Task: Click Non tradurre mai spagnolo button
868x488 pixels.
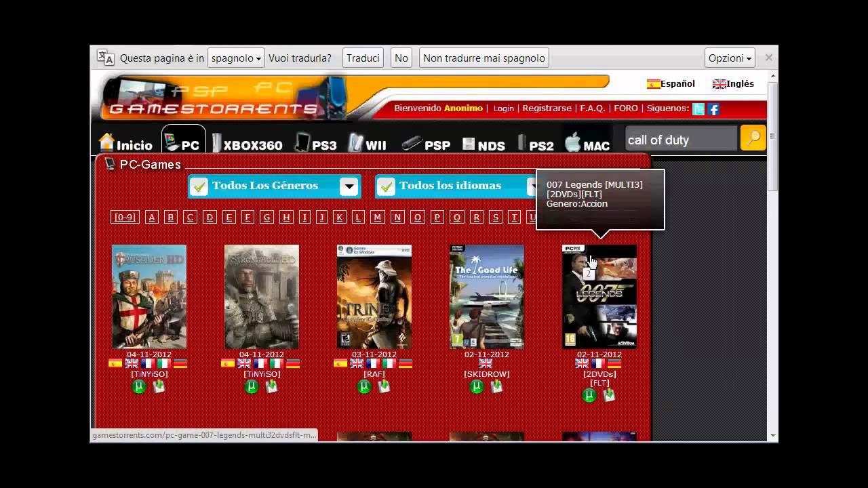Action: coord(484,58)
